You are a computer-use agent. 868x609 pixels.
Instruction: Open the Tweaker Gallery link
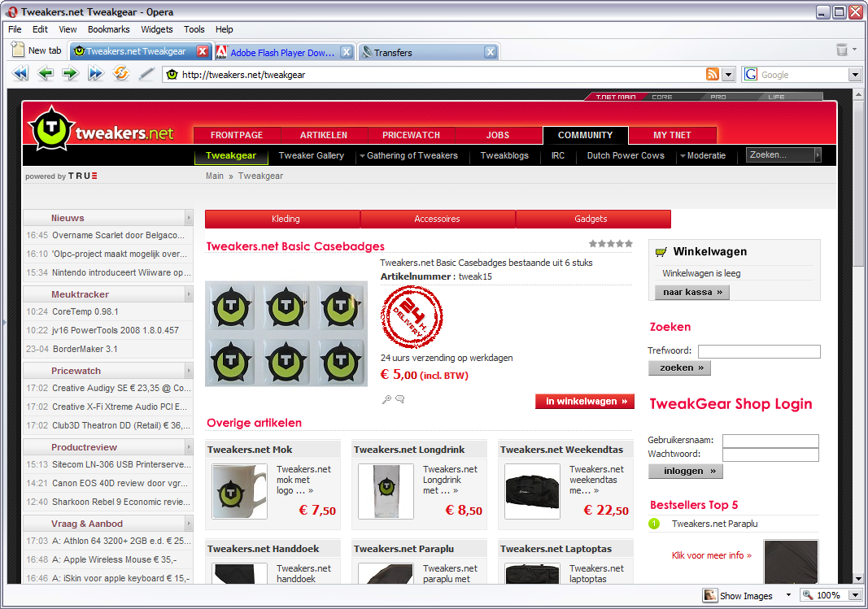311,155
